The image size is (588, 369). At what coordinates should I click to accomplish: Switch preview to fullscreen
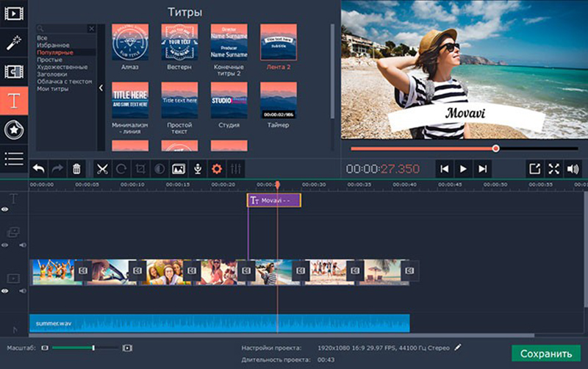(554, 169)
